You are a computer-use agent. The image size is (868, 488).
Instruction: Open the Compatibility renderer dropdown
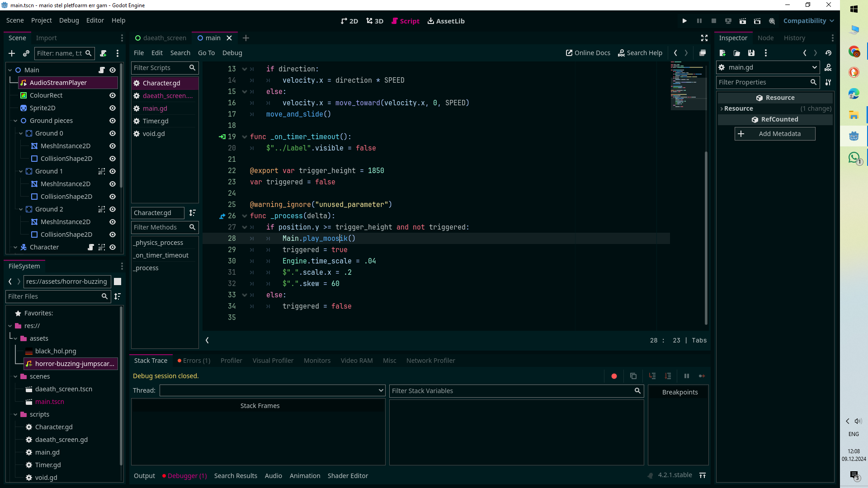click(808, 21)
